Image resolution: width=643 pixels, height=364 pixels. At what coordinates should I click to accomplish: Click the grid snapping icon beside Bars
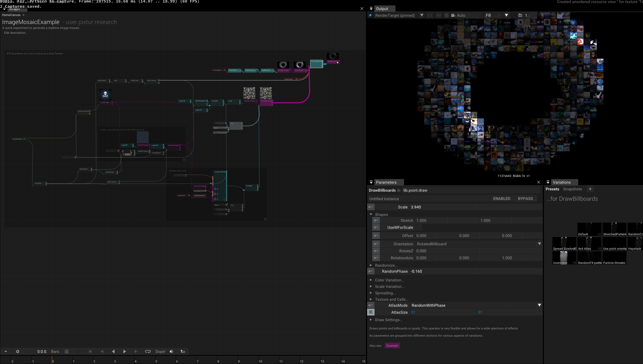67,351
